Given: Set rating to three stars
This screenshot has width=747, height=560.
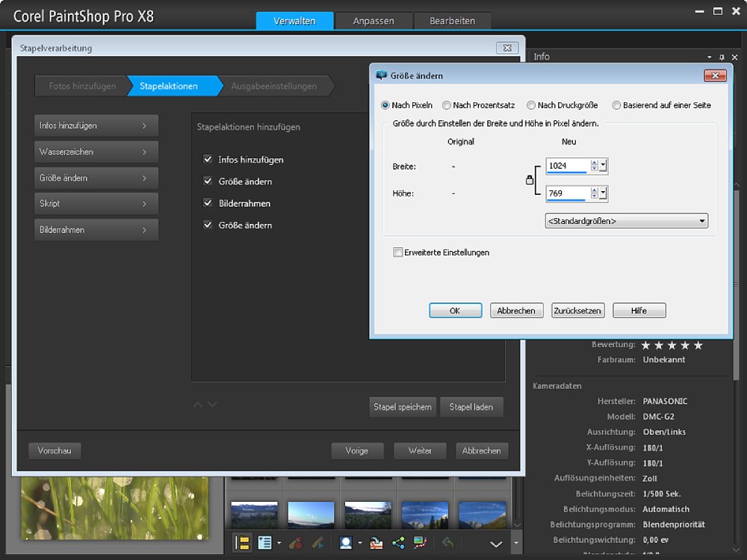Looking at the screenshot, I should tap(672, 345).
